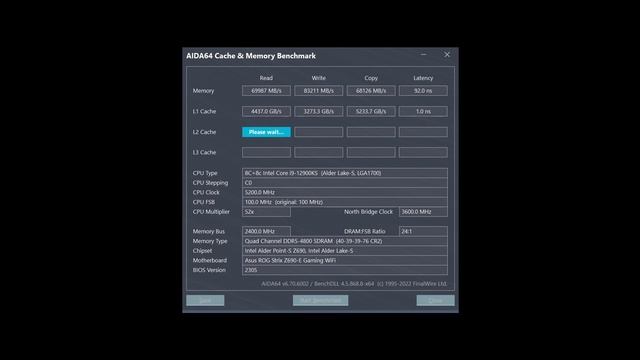Click the CPU Stepping value C0
Screen dimensions: 640x360
pos(345,183)
